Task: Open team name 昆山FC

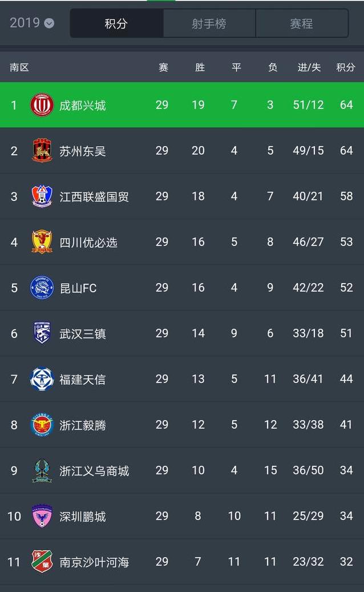Action: tap(78, 288)
